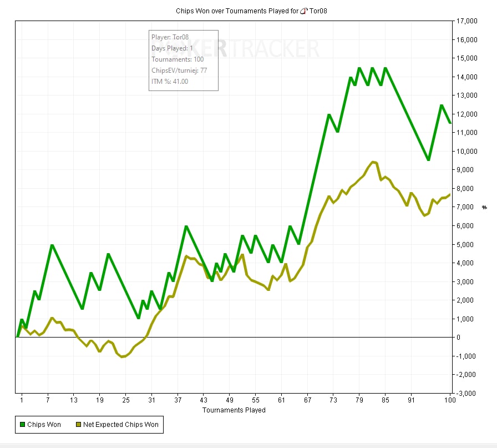
Task: Click the x-axis tick label 31
Action: click(152, 400)
